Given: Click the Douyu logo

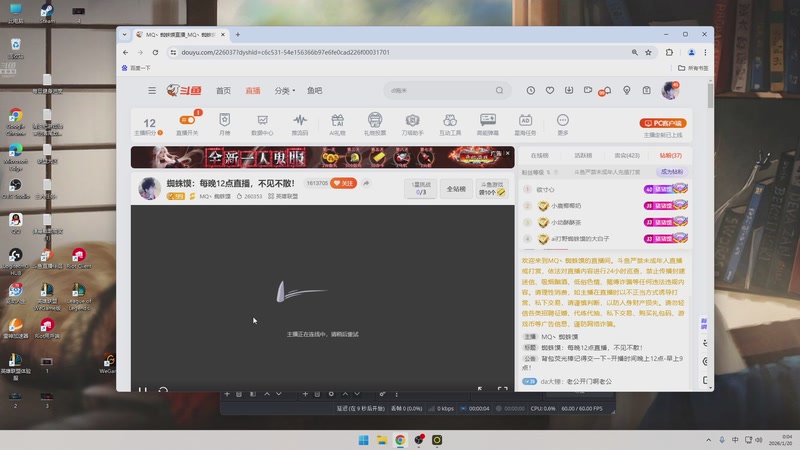Looking at the screenshot, I should (x=184, y=90).
